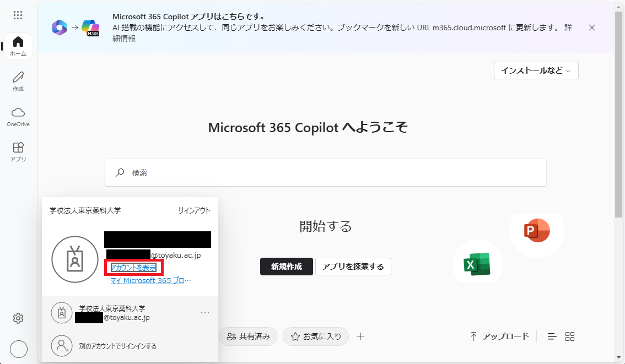Open settings via the gear icon

pyautogui.click(x=18, y=318)
